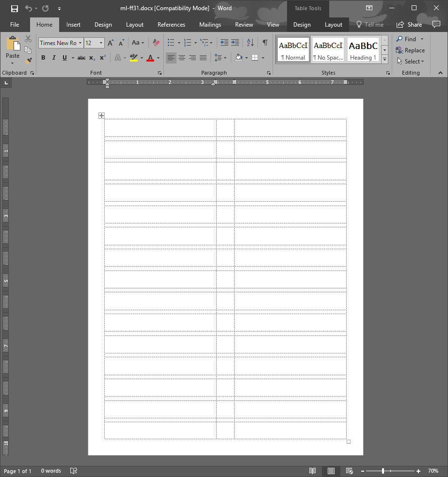
Task: Select the Format Painter
Action: (x=28, y=60)
